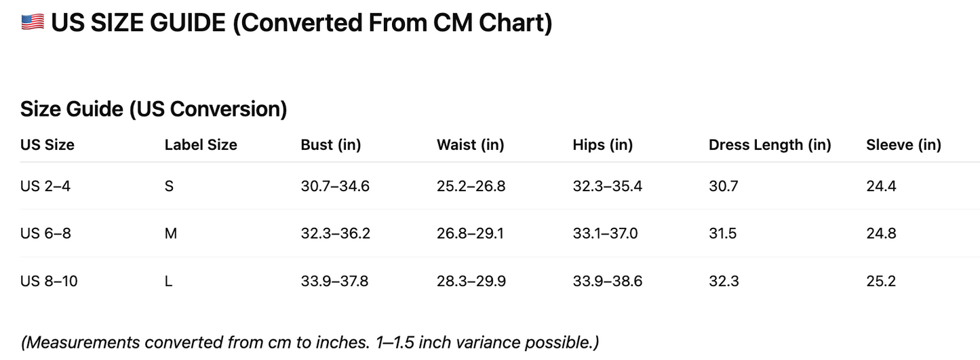Click the US SIZE GUIDE main heading
980x360 pixels.
[301, 23]
